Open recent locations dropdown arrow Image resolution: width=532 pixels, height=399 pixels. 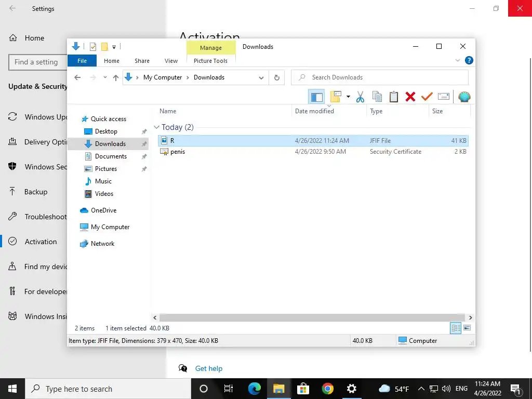pyautogui.click(x=105, y=77)
